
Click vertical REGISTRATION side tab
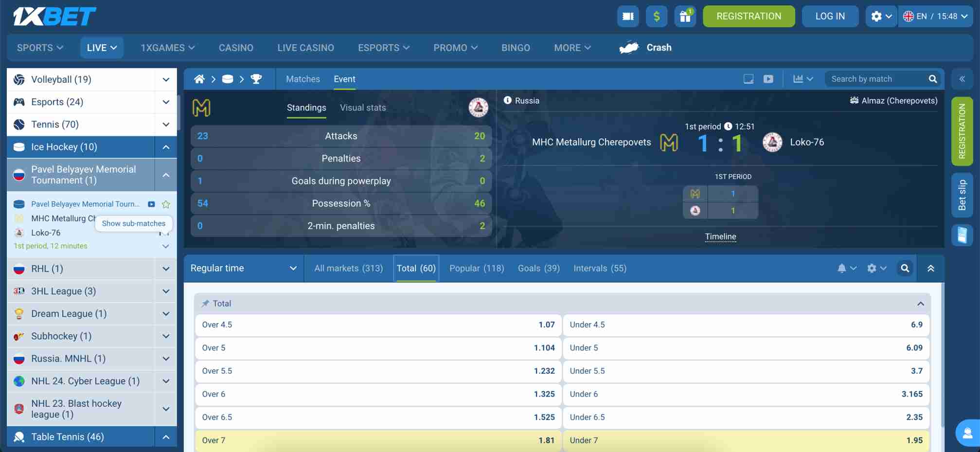tap(962, 131)
